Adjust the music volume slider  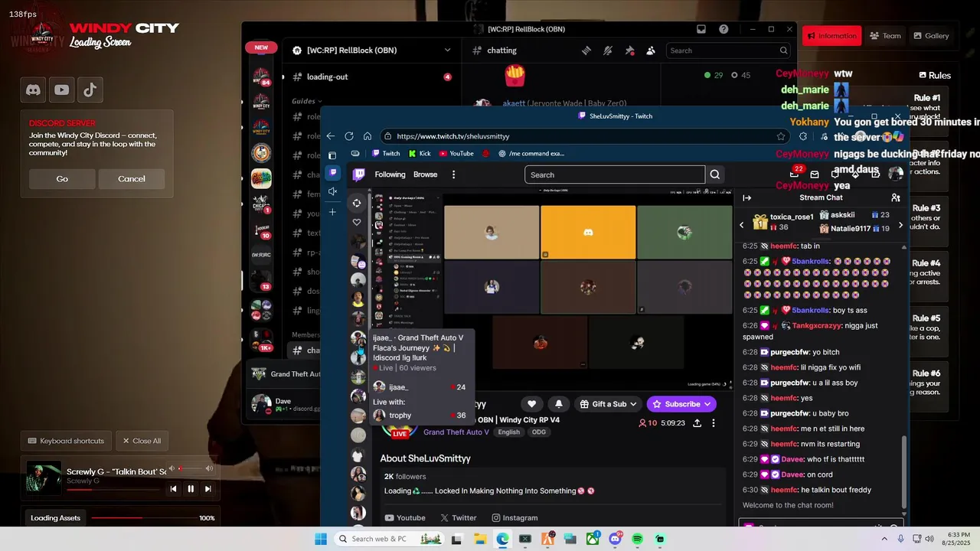(191, 468)
